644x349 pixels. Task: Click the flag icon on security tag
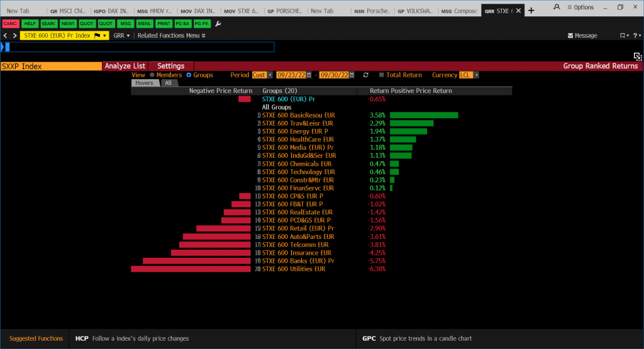97,36
